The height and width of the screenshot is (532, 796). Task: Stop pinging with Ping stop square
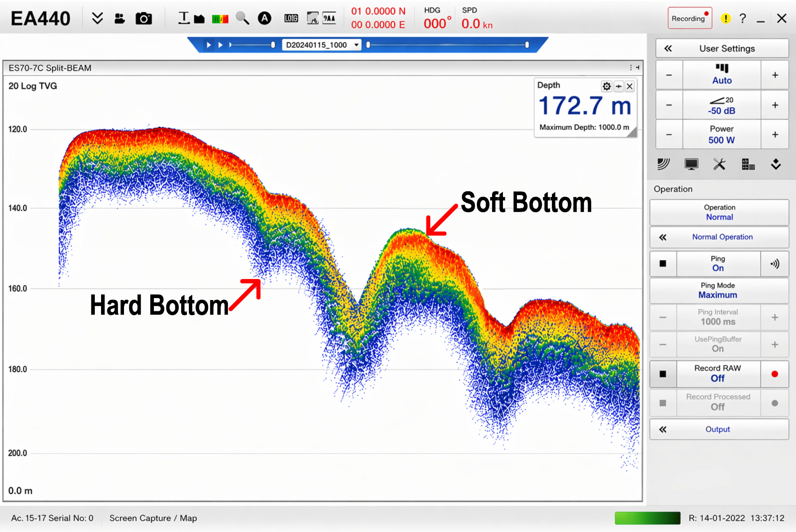point(663,264)
